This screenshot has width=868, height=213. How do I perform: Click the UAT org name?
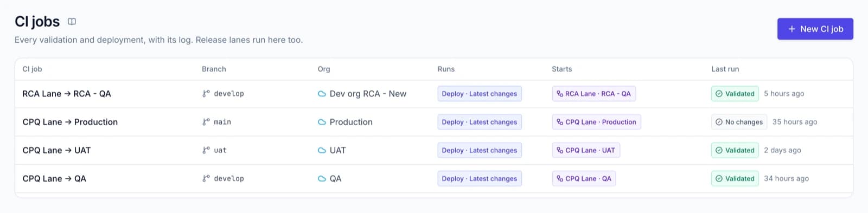tap(337, 150)
